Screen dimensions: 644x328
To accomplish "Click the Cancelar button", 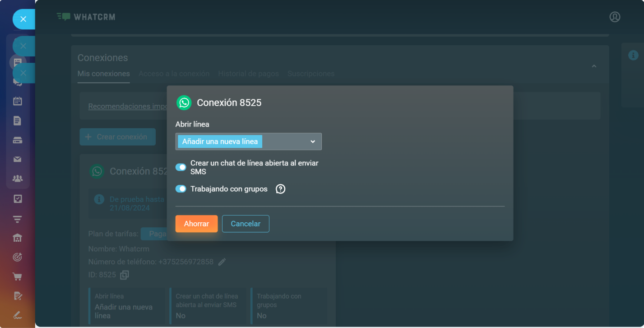I will pyautogui.click(x=246, y=224).
